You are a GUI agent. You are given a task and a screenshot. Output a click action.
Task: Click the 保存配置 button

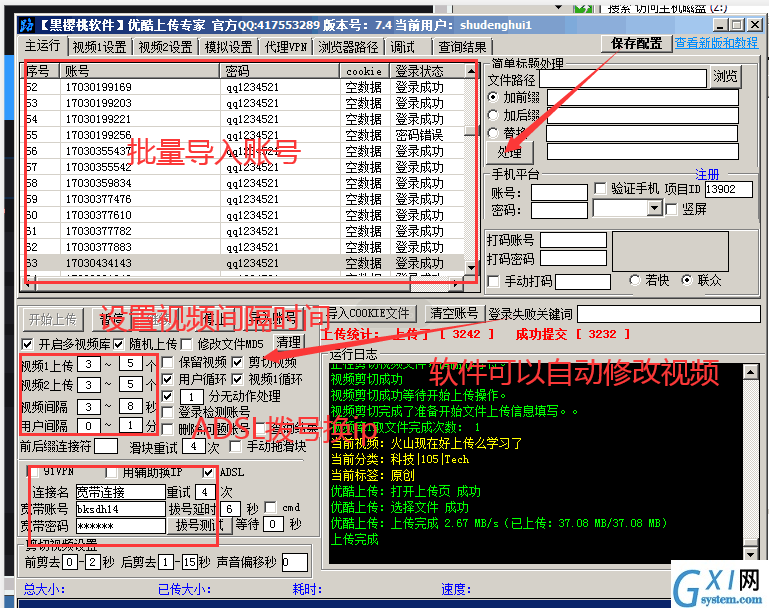click(x=637, y=44)
